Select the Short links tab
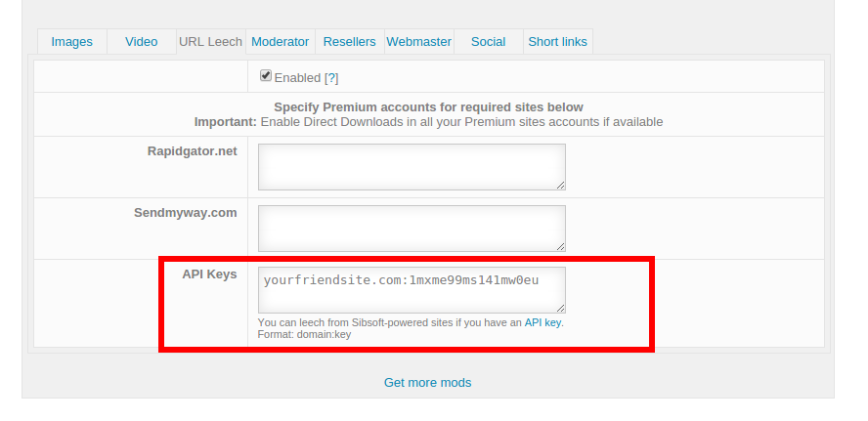868x421 pixels. (557, 42)
